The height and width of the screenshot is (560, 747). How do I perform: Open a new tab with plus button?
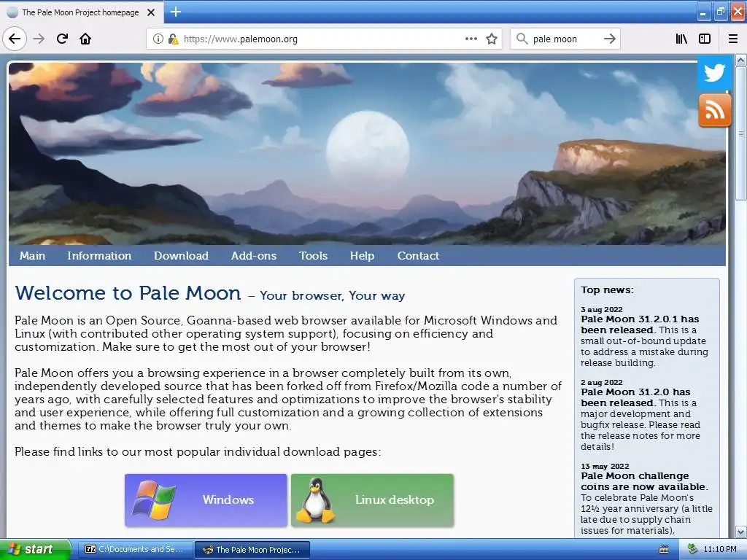tap(175, 12)
